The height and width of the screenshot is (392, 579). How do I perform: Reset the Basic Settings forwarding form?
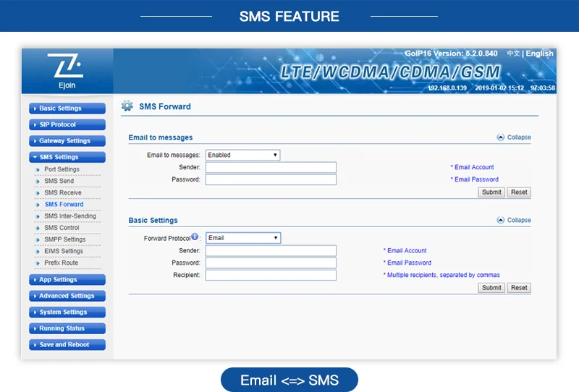(x=519, y=288)
